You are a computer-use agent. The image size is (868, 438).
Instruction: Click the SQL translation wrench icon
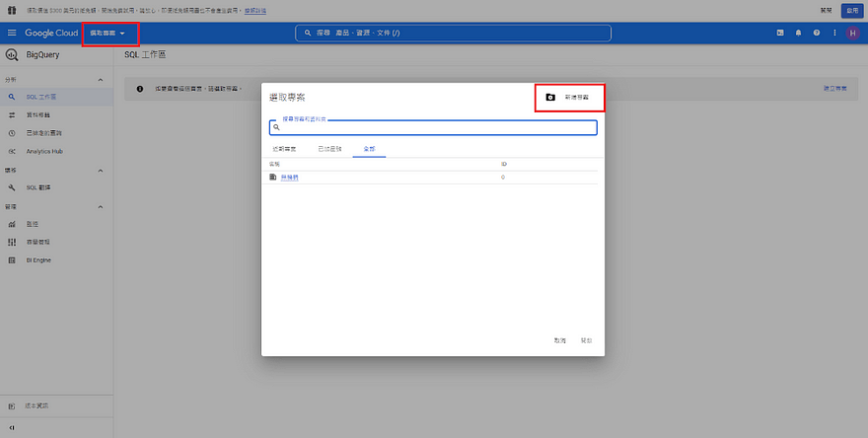tap(12, 187)
